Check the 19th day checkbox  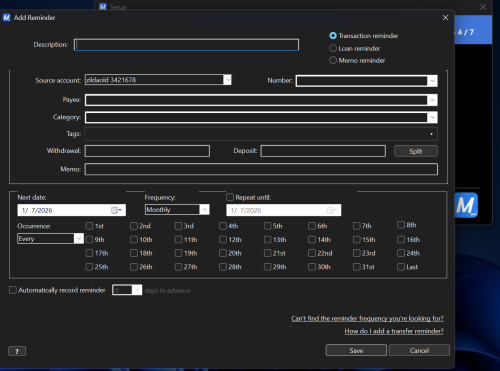click(178, 253)
